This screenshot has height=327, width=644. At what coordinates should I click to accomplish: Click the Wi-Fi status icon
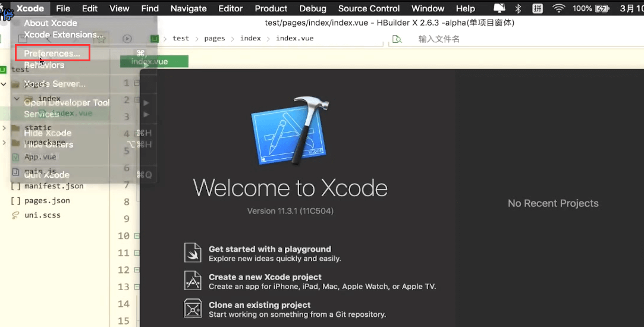coord(558,8)
